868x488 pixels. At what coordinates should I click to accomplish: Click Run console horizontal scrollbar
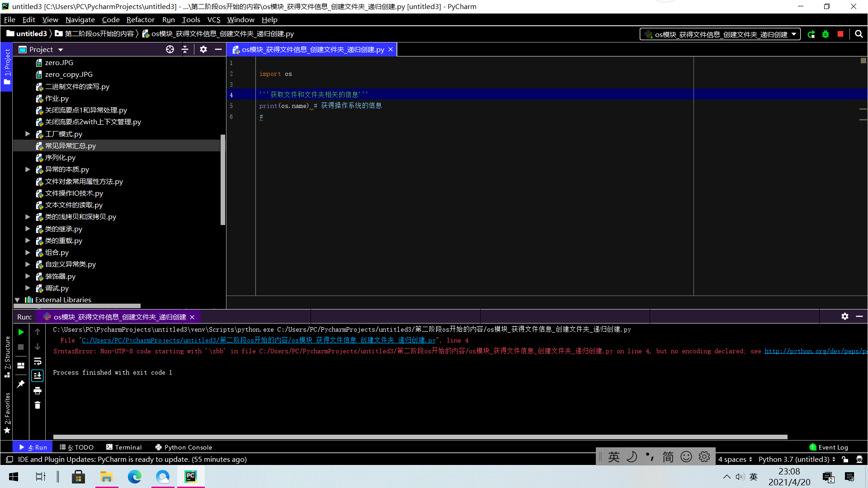pos(420,437)
